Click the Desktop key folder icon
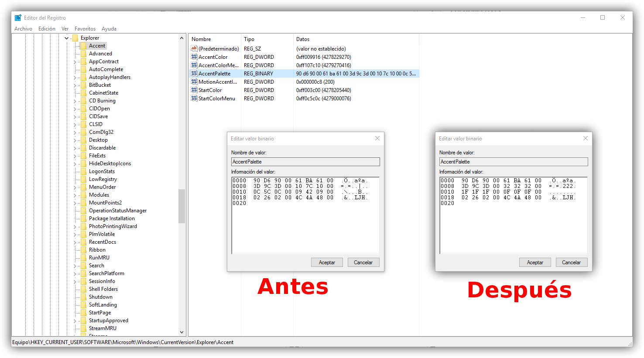The height and width of the screenshot is (358, 644). [83, 140]
